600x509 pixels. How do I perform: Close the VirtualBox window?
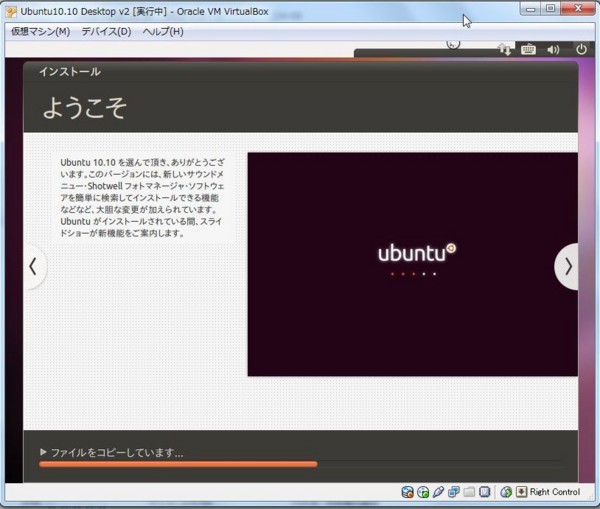point(578,8)
